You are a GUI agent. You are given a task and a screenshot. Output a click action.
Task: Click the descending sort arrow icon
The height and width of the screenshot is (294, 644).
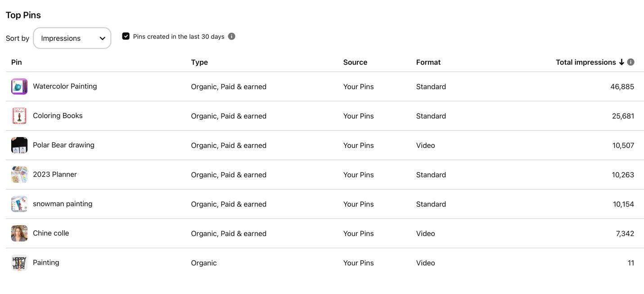pyautogui.click(x=621, y=62)
